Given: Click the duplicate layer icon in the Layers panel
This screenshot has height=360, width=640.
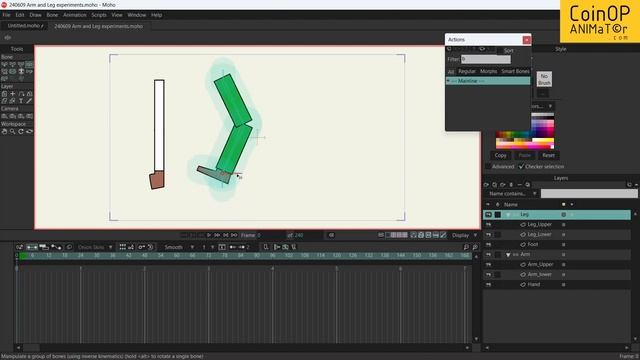Looking at the screenshot, I should 494,185.
